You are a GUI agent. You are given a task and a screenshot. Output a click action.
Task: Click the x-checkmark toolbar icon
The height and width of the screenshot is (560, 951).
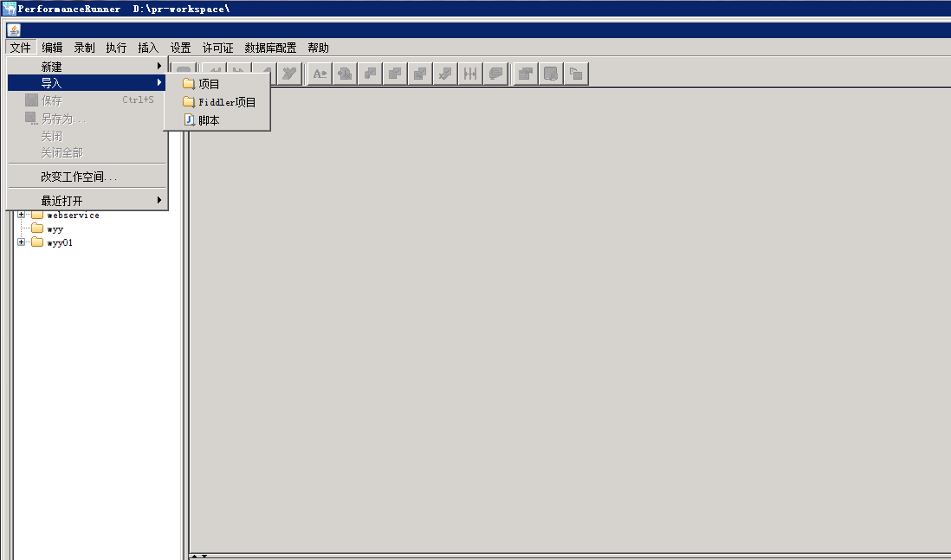coord(445,74)
